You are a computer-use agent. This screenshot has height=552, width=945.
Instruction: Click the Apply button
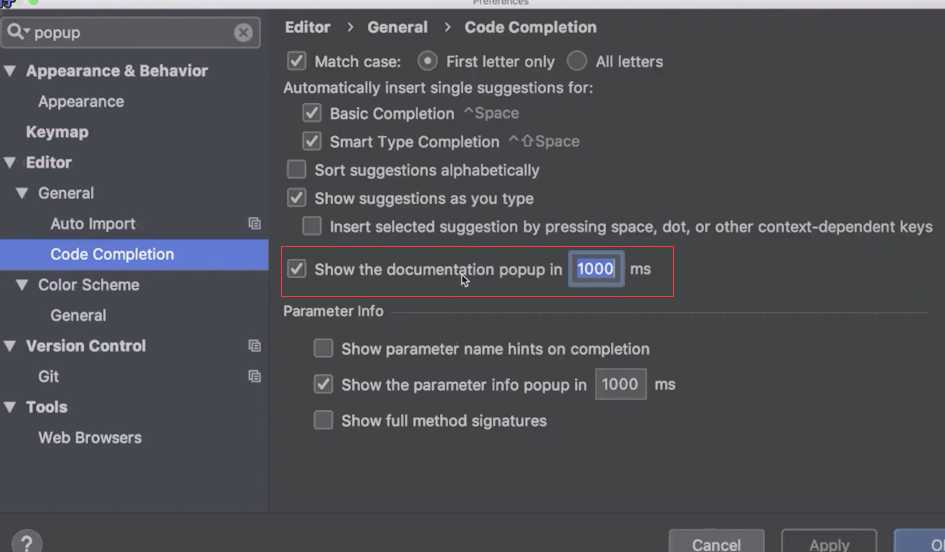click(829, 542)
